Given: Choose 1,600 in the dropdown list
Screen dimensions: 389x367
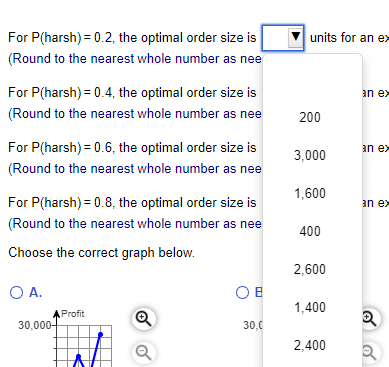Looking at the screenshot, I should tap(310, 193).
